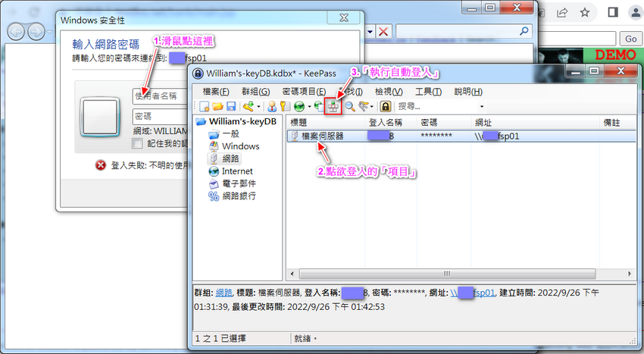Open the 密碼項目(E) menu
The width and height of the screenshot is (644, 354).
click(x=304, y=92)
